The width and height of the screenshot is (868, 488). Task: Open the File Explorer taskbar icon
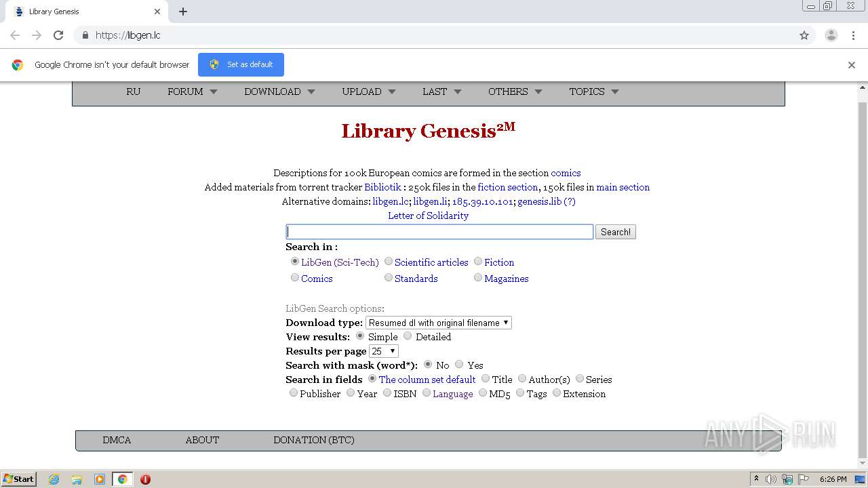[77, 479]
